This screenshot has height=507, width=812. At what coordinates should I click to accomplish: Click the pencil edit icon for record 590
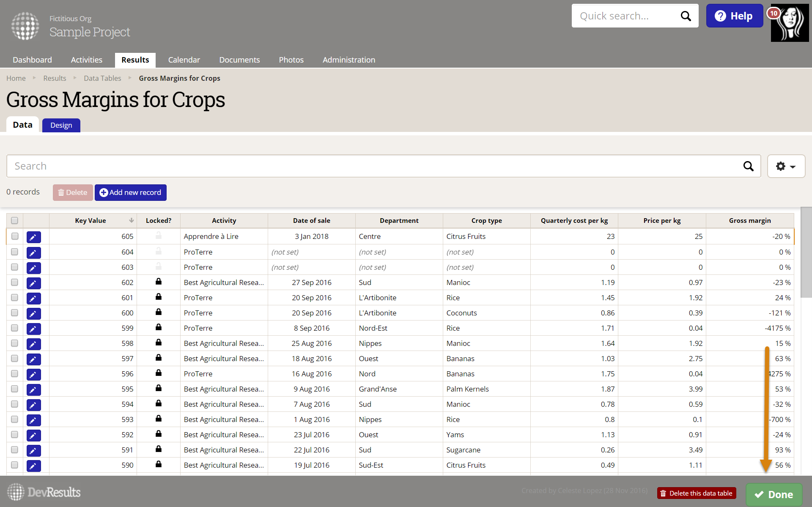point(33,466)
